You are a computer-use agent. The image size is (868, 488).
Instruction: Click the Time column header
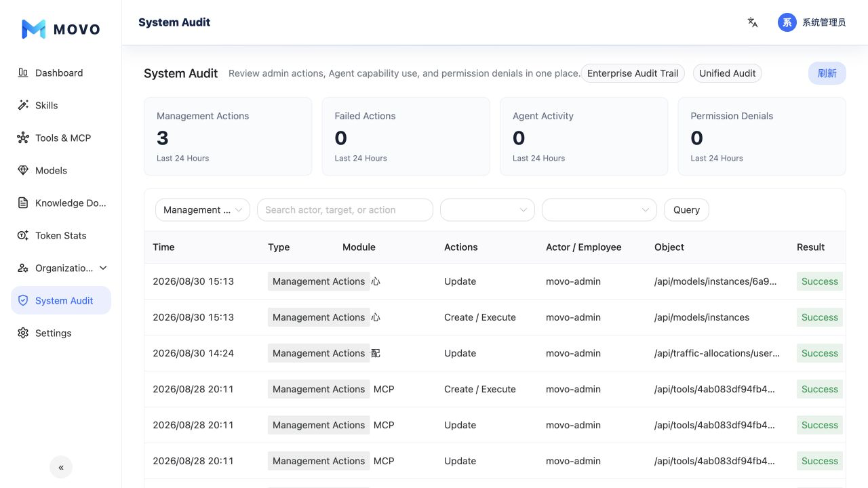[x=163, y=247]
